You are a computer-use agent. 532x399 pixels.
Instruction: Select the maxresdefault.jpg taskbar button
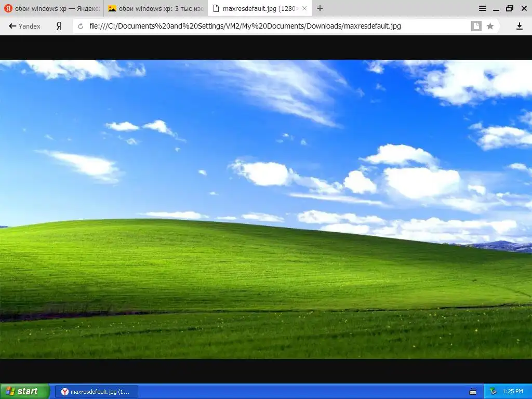pyautogui.click(x=96, y=392)
